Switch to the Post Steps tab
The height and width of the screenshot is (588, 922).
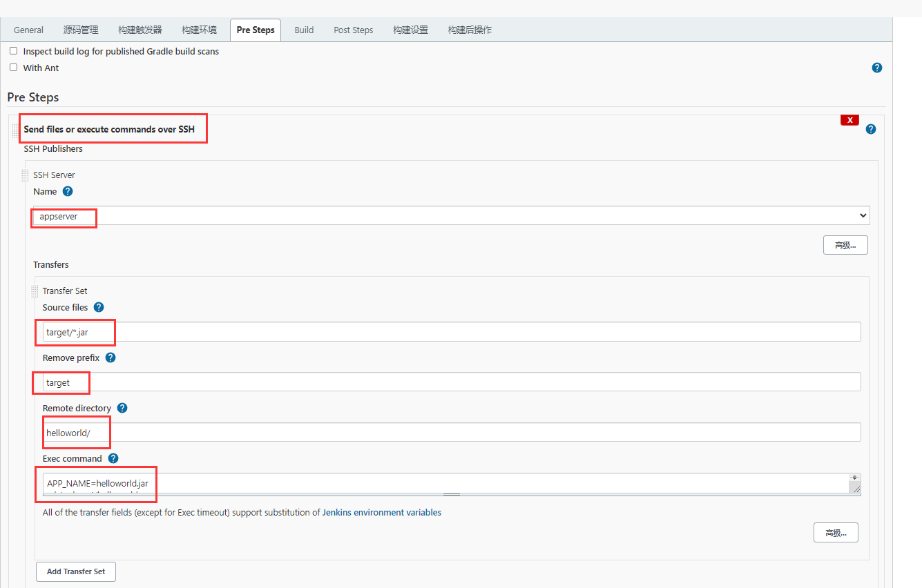pos(354,30)
